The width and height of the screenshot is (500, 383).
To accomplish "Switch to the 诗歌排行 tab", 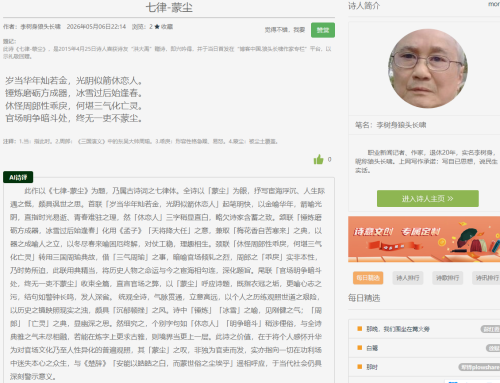I will pyautogui.click(x=447, y=278).
